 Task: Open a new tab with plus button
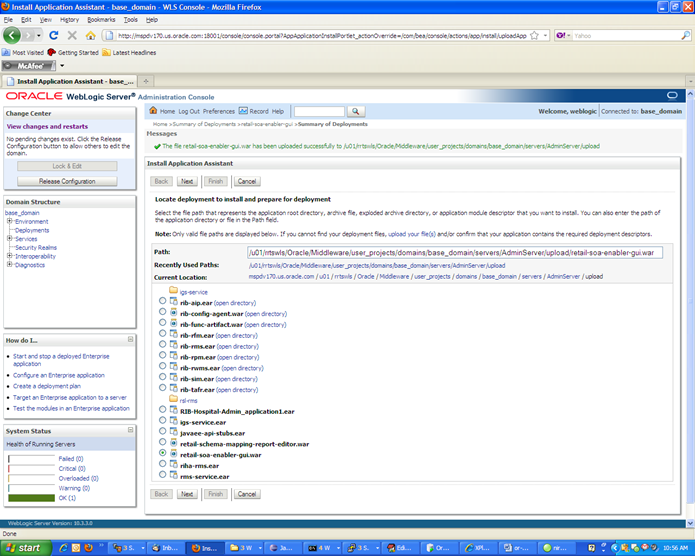(x=146, y=81)
